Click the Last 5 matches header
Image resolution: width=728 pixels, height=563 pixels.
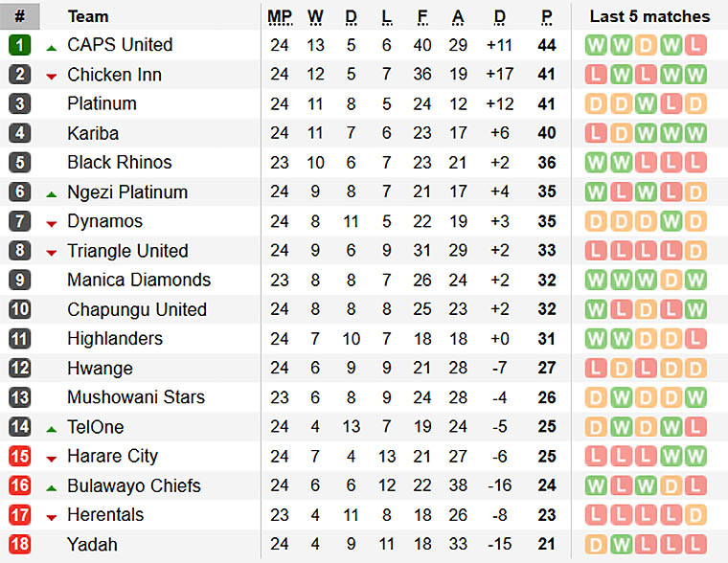649,16
